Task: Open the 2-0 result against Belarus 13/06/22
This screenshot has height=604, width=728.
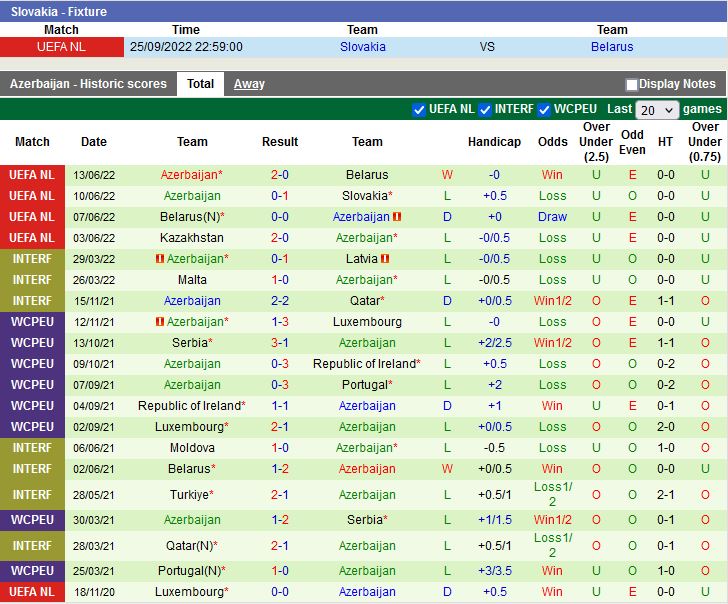Action: click(280, 175)
